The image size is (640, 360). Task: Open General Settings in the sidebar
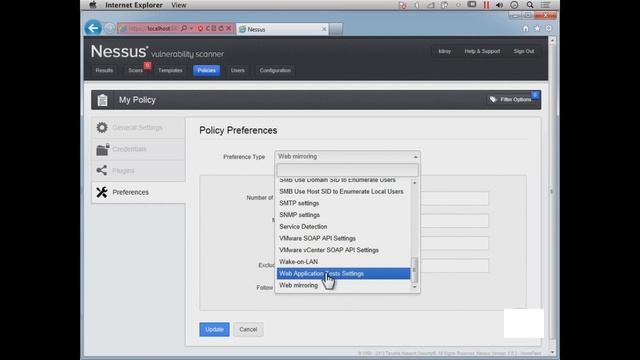coord(138,128)
